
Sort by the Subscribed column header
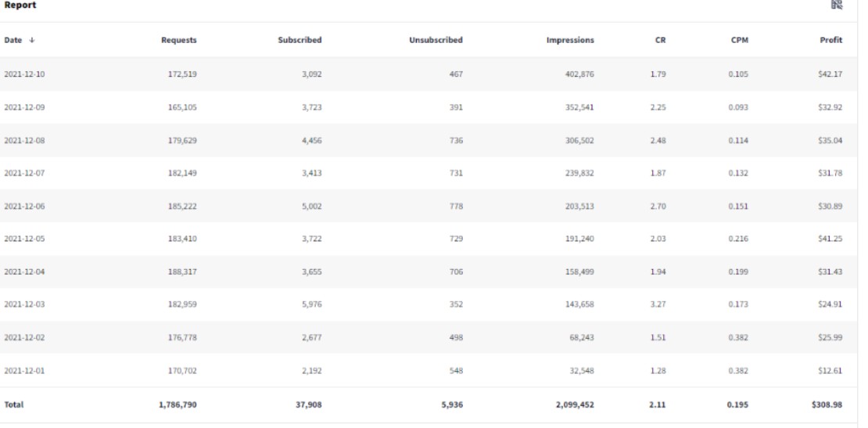tap(299, 40)
